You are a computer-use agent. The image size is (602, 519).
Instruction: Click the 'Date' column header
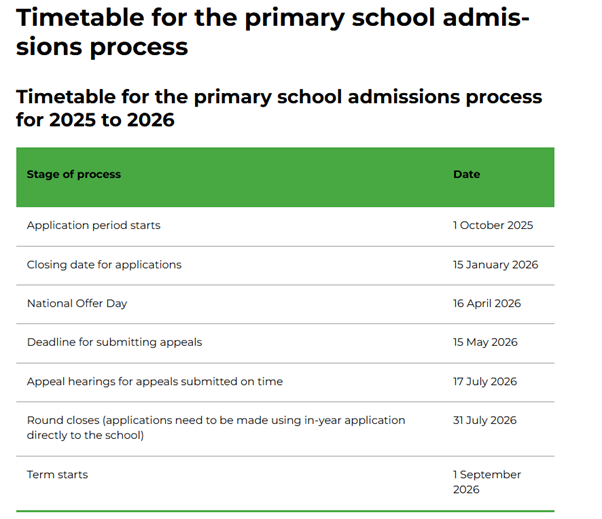(466, 174)
